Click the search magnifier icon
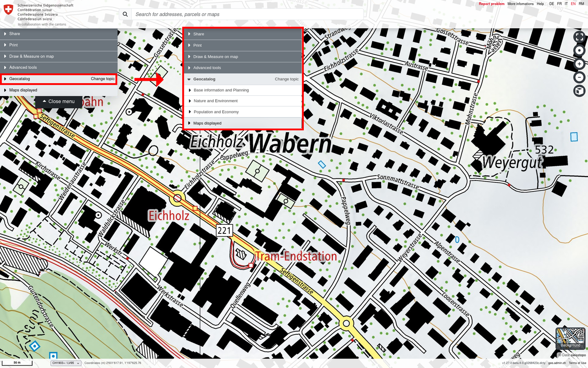This screenshot has height=368, width=588. point(125,14)
